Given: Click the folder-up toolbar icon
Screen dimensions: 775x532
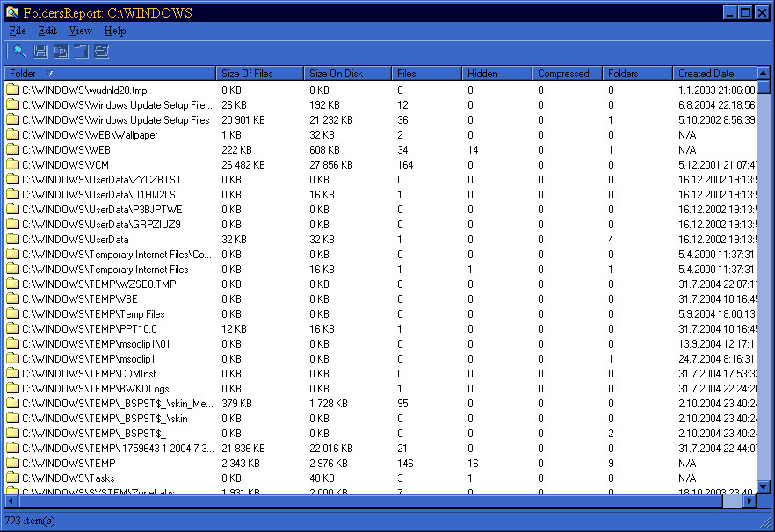Looking at the screenshot, I should (81, 51).
